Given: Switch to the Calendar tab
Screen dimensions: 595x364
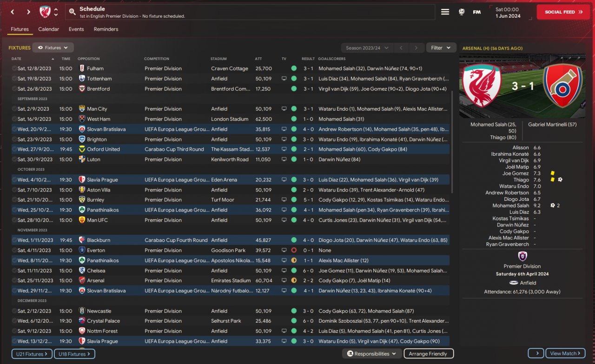Looking at the screenshot, I should [49, 29].
